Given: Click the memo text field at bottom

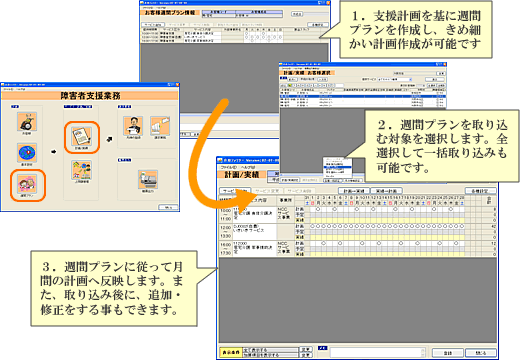Looking at the screenshot, I should point(378,352).
